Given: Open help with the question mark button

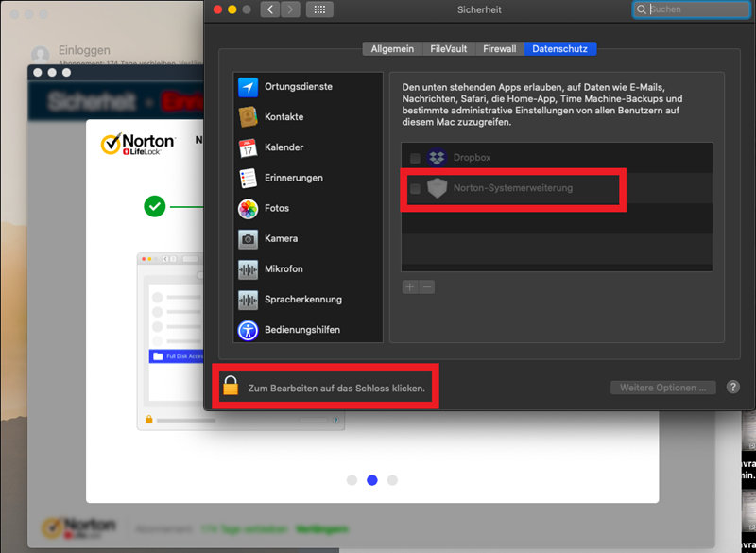Looking at the screenshot, I should pyautogui.click(x=733, y=387).
